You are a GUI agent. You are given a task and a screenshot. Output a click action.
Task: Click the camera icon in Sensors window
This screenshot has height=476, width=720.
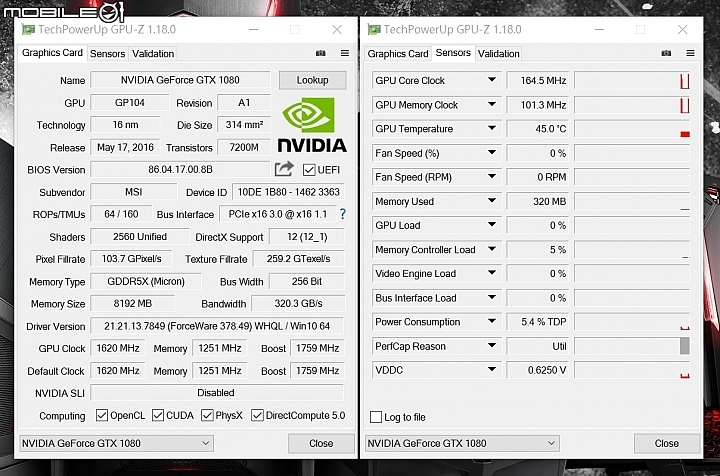[x=667, y=53]
